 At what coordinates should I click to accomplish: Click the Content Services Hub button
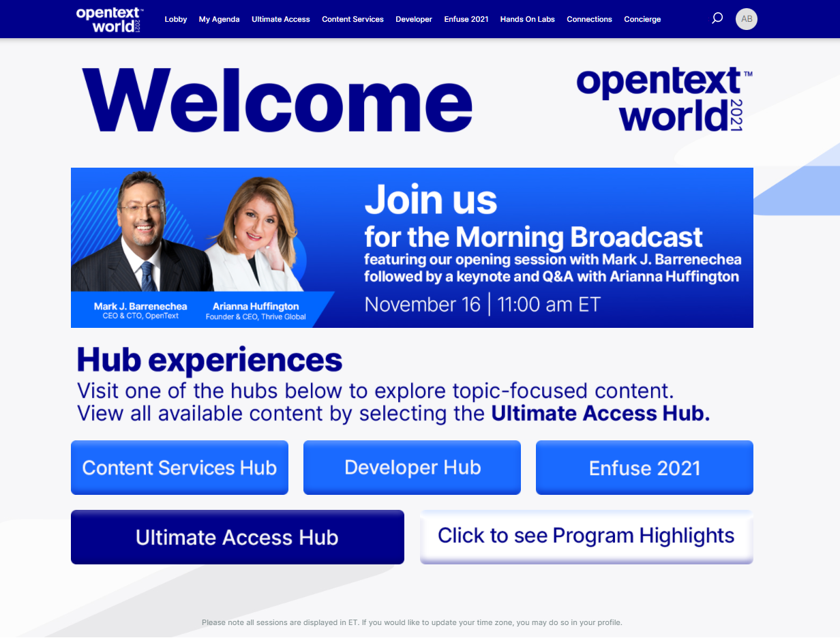[x=179, y=468]
